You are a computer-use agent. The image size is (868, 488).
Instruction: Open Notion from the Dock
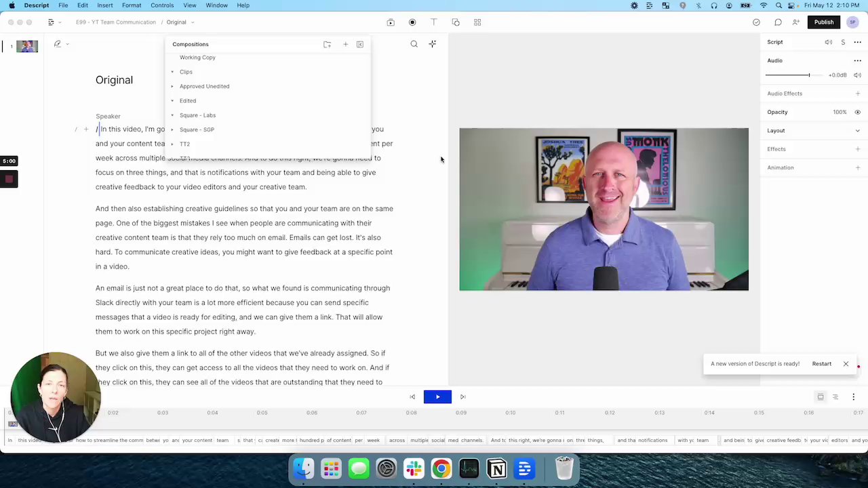496,468
